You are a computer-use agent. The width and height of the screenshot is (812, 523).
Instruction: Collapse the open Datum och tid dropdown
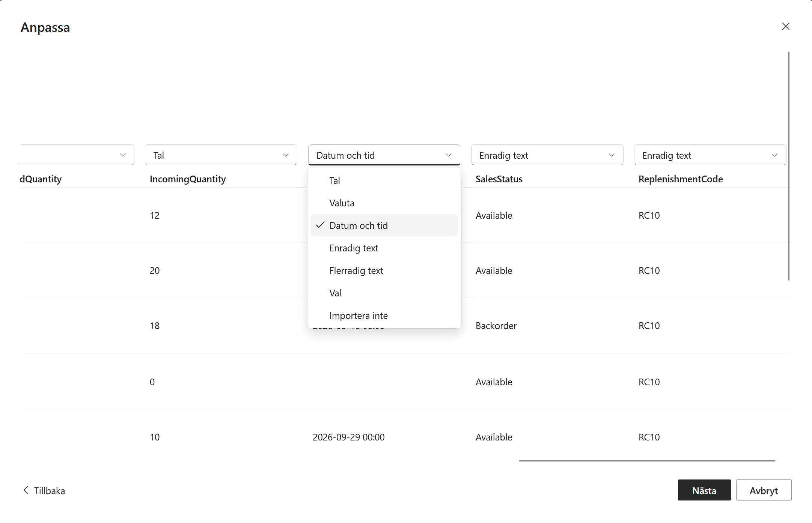pos(384,155)
